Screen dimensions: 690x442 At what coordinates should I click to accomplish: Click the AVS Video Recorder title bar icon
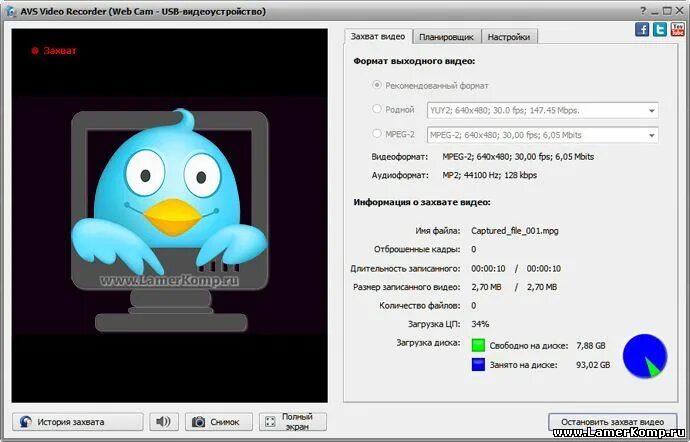point(11,11)
